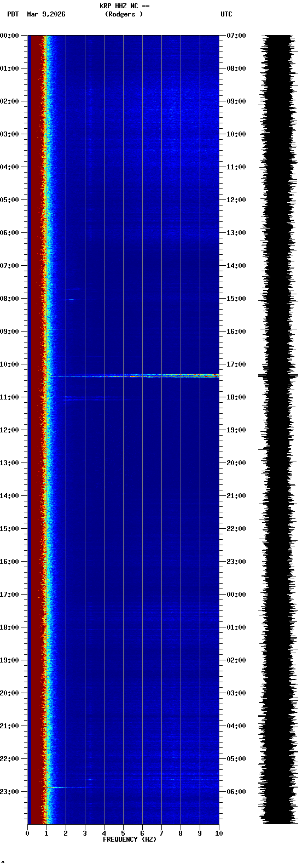Screen dimensions: 302x868
Task: Click the 23:00 PDT time label
Action: tap(9, 792)
